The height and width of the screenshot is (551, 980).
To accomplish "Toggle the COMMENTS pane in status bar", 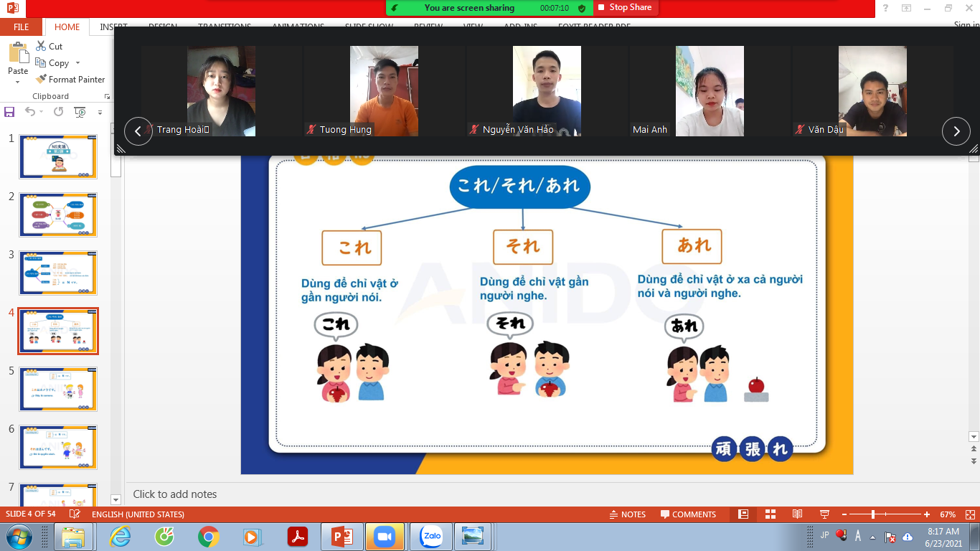I will pyautogui.click(x=688, y=514).
